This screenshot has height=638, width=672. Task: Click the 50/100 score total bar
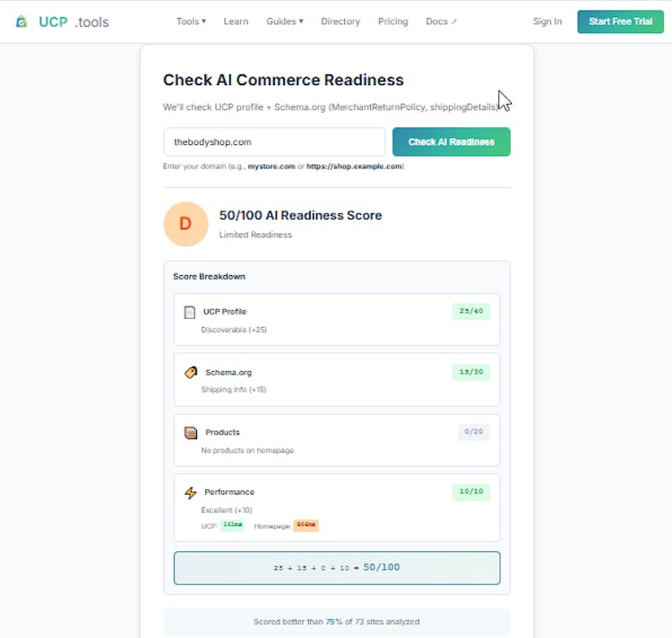click(x=337, y=567)
